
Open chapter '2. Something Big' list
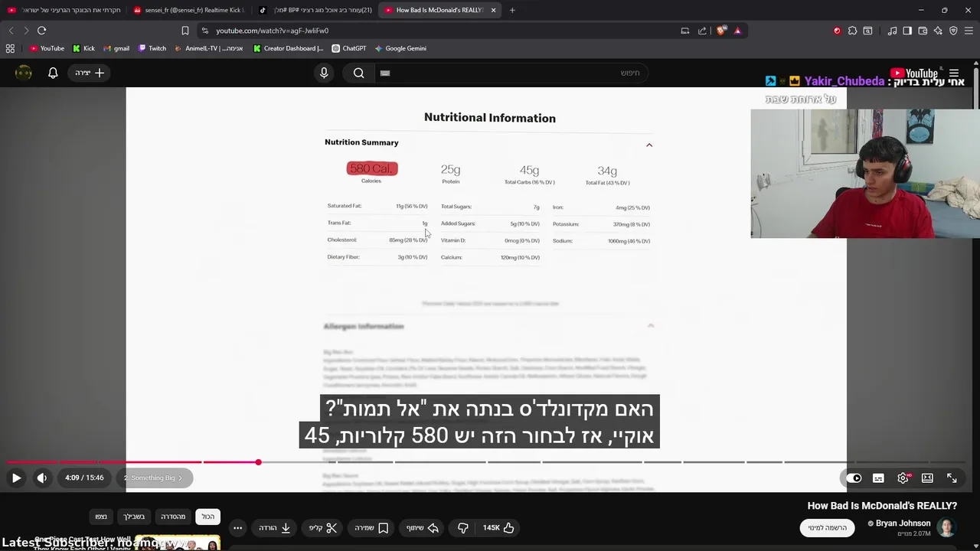click(x=153, y=478)
